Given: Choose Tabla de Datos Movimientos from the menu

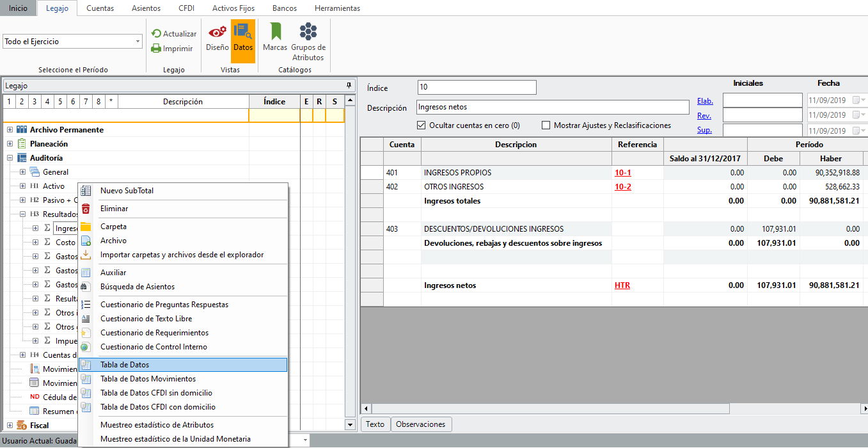Looking at the screenshot, I should click(148, 379).
